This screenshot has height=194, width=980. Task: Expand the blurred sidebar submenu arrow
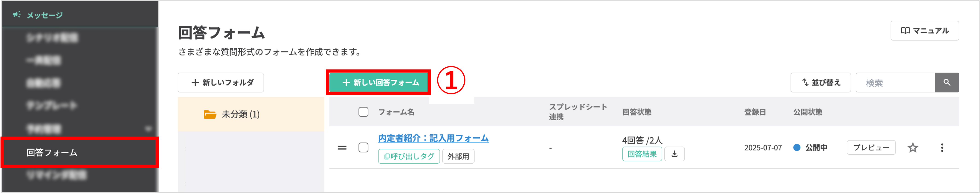point(148,129)
